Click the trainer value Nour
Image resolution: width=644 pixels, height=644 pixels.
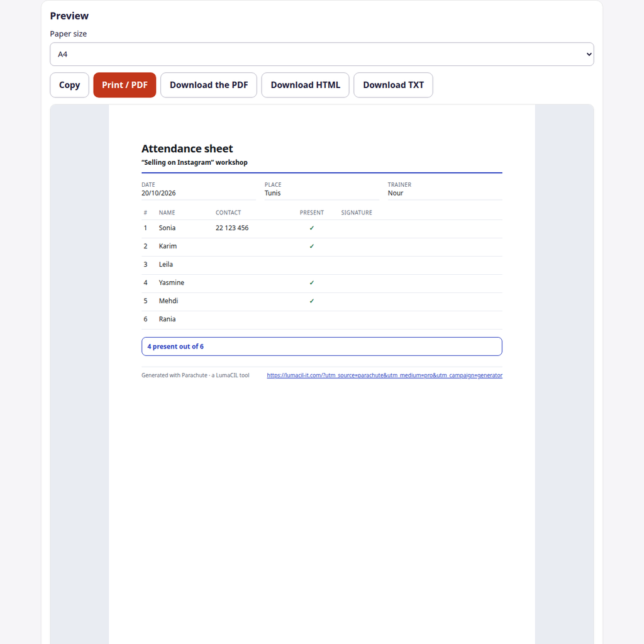coord(396,193)
